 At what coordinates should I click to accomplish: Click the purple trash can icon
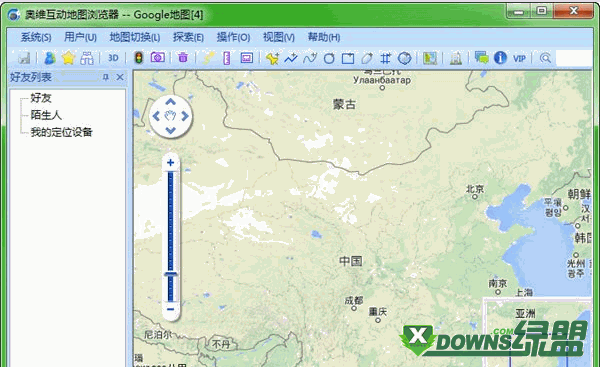(x=183, y=58)
